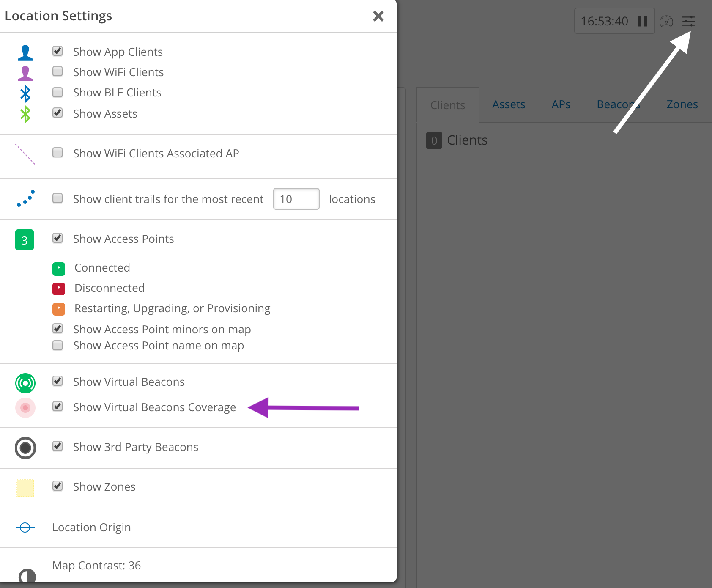Click the blue App Clients person icon
Image resolution: width=712 pixels, height=588 pixels.
[x=25, y=53]
